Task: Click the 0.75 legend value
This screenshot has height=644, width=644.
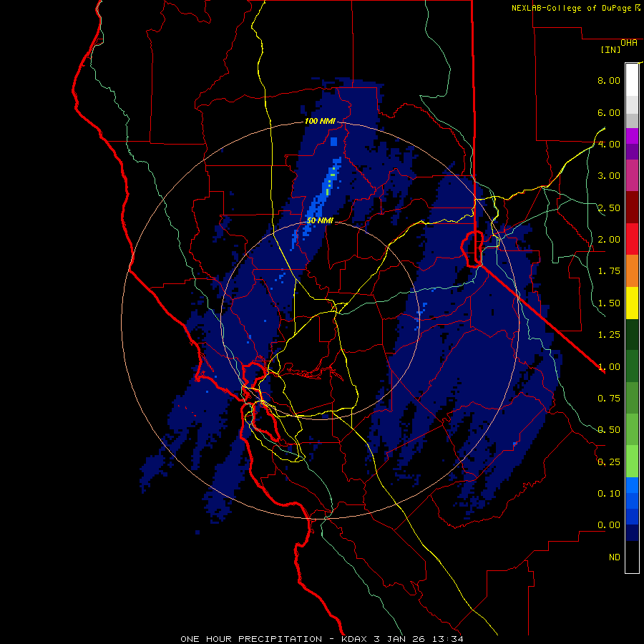Action: point(609,399)
